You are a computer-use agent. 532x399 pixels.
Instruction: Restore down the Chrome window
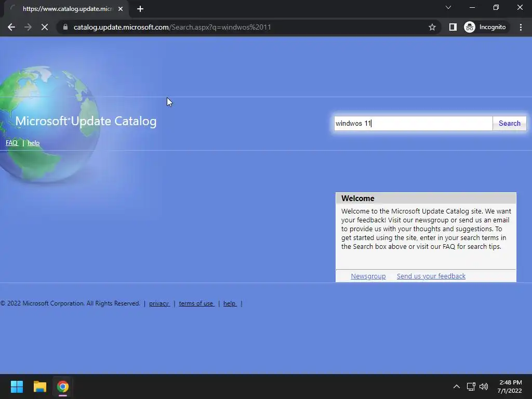(x=496, y=7)
